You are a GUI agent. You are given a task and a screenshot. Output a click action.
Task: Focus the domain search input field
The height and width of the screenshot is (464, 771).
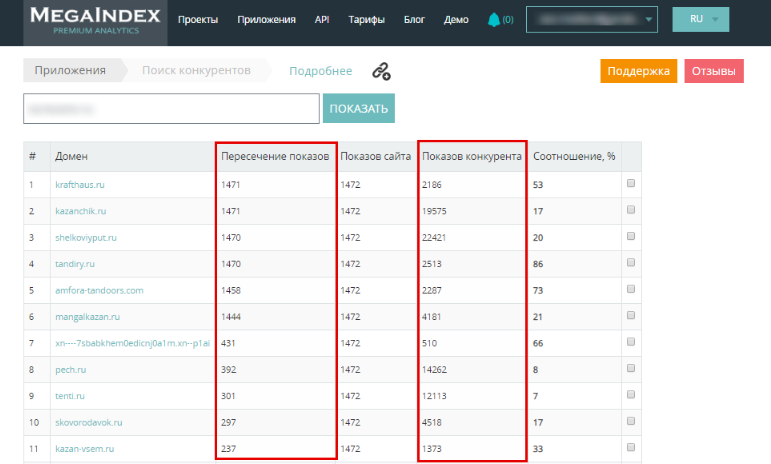coord(171,109)
